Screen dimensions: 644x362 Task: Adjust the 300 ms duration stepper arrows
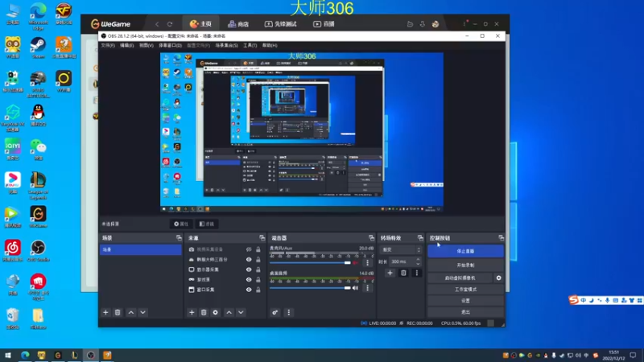tap(418, 261)
